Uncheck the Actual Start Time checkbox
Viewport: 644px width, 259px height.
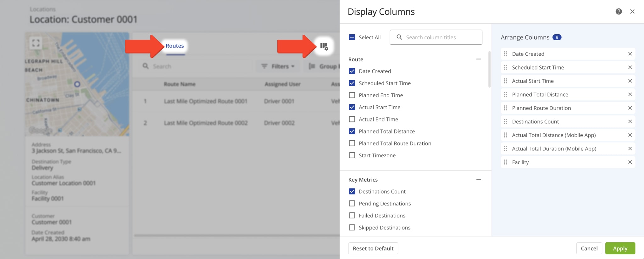coord(352,107)
